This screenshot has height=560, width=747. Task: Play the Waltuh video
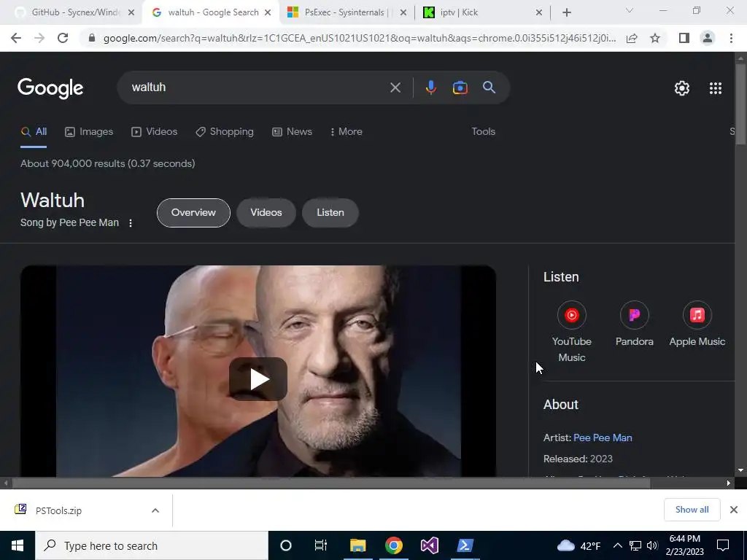(258, 379)
